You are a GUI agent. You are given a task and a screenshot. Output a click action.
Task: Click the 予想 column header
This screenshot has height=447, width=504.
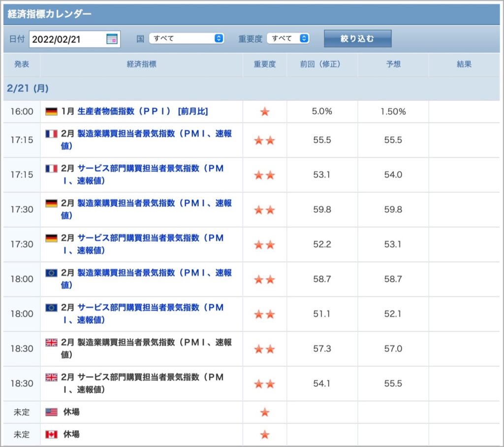(393, 64)
